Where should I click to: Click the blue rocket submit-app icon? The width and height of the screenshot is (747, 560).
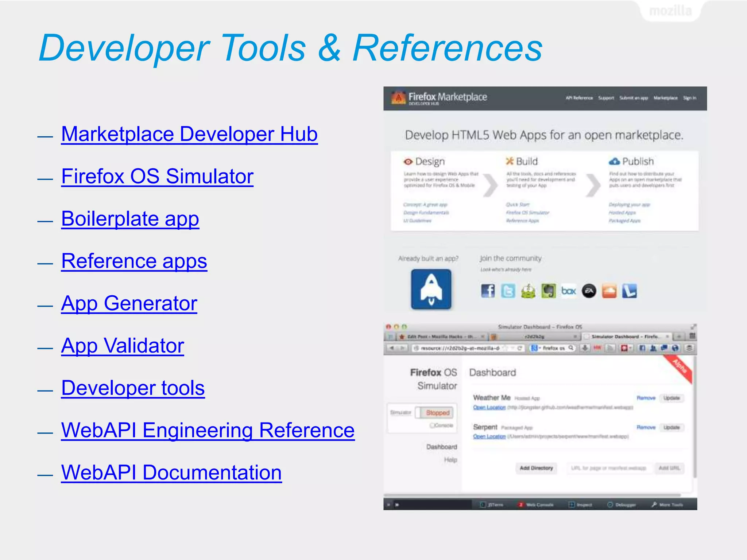coord(431,289)
